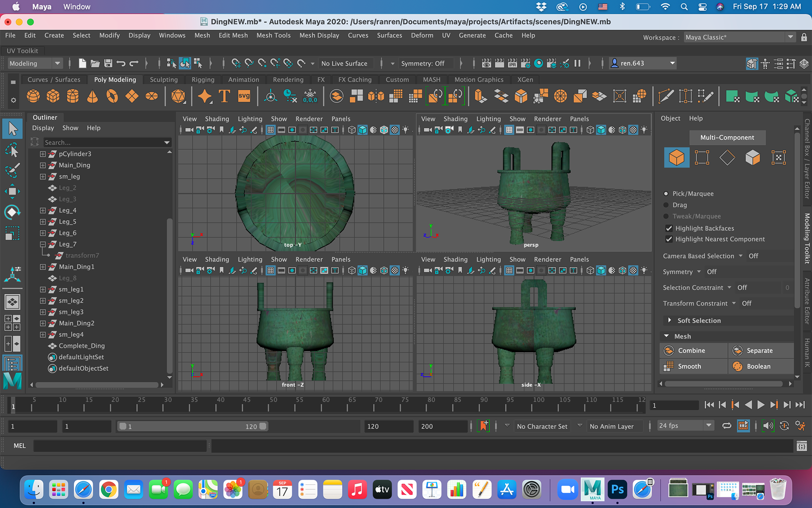Image resolution: width=812 pixels, height=508 pixels.
Task: Open the Camera Based Selection dropdown
Action: tap(741, 256)
